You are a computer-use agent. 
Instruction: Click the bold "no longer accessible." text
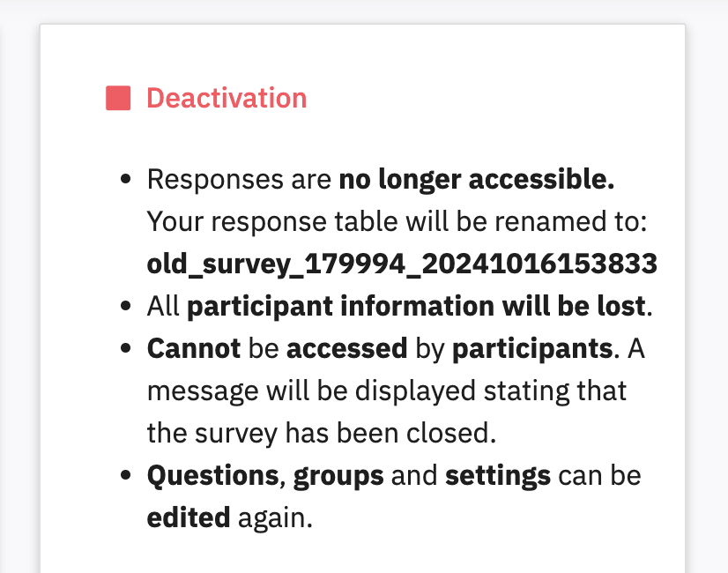(476, 180)
